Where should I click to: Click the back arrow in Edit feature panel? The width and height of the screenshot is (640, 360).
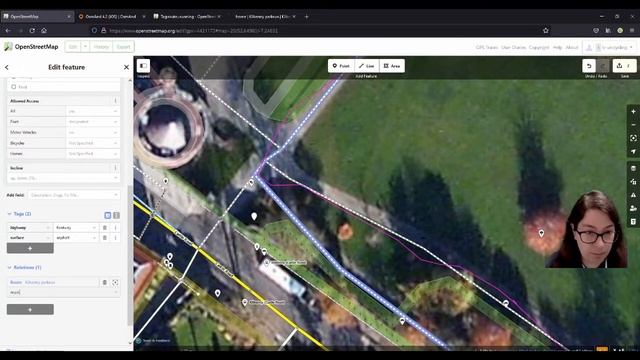click(x=7, y=67)
